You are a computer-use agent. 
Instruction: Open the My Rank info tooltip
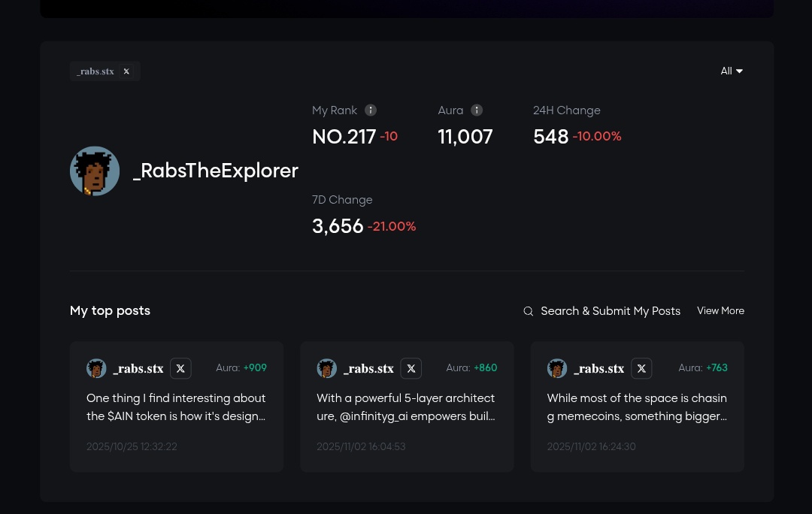tap(370, 110)
